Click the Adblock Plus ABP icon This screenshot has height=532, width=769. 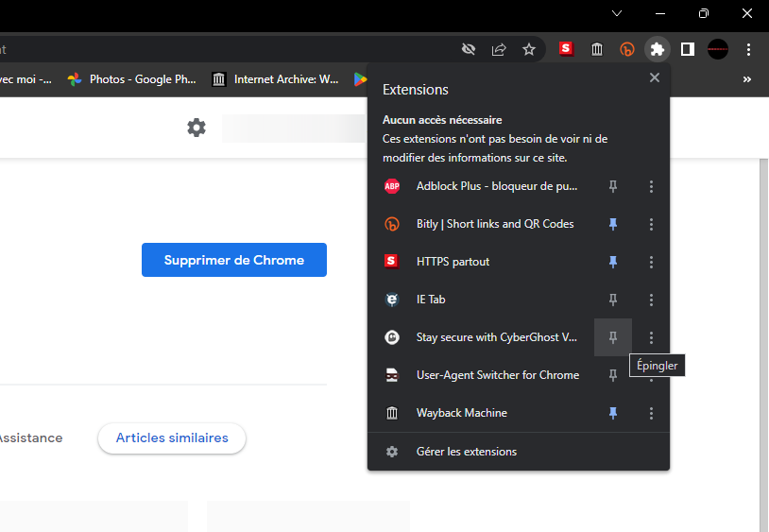tap(392, 186)
